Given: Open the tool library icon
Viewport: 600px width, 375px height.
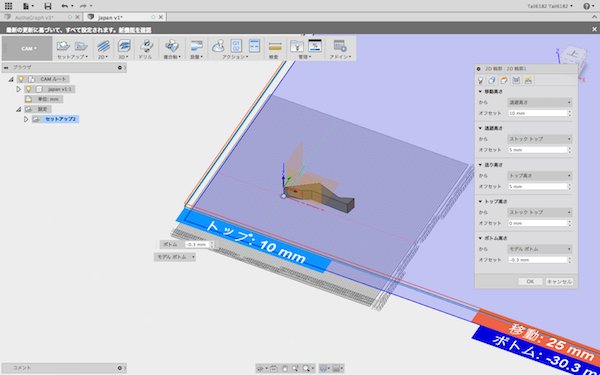Looking at the screenshot, I should point(297,46).
